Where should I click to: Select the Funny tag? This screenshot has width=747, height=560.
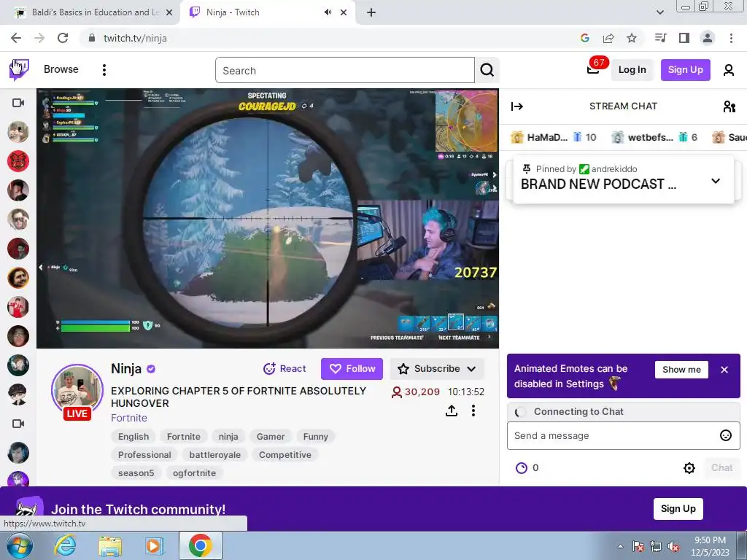315,437
